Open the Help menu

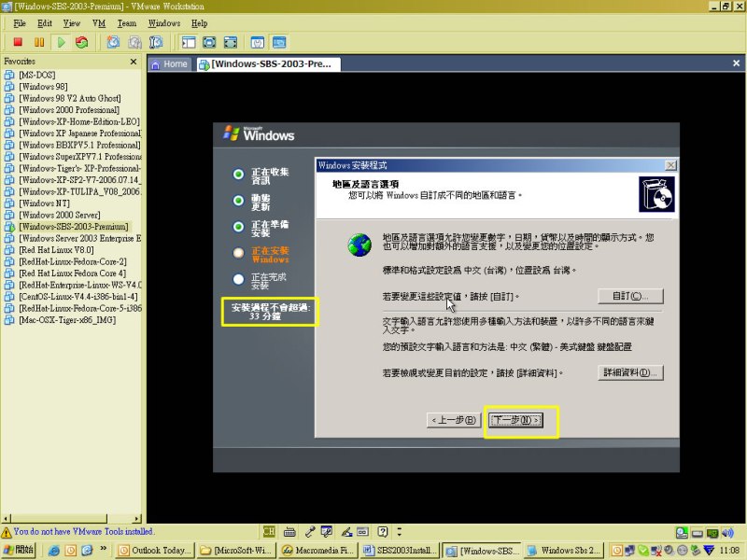[x=199, y=23]
